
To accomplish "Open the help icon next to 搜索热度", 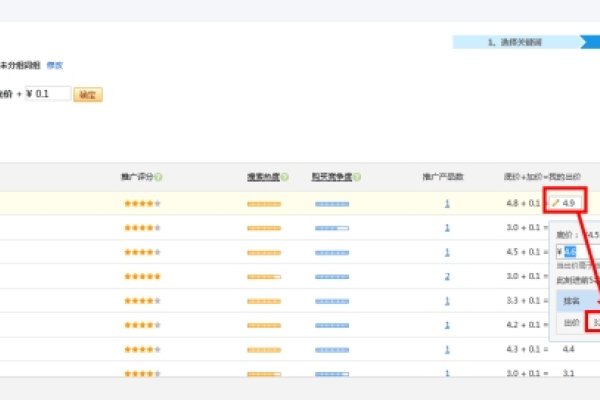I will [284, 177].
